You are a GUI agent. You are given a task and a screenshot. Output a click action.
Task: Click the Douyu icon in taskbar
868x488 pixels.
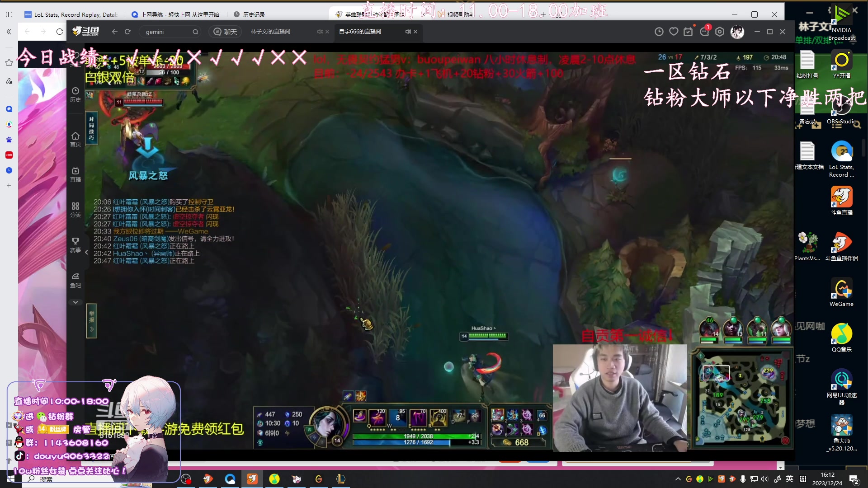pos(252,479)
